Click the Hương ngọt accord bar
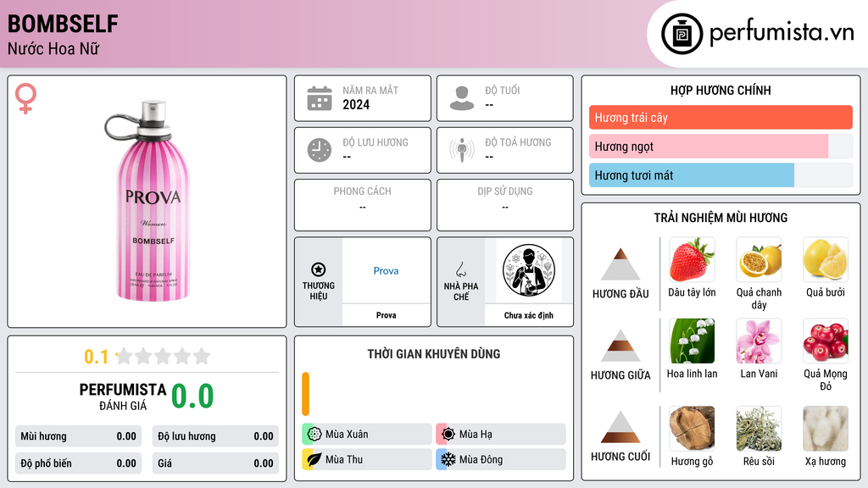 [x=721, y=146]
